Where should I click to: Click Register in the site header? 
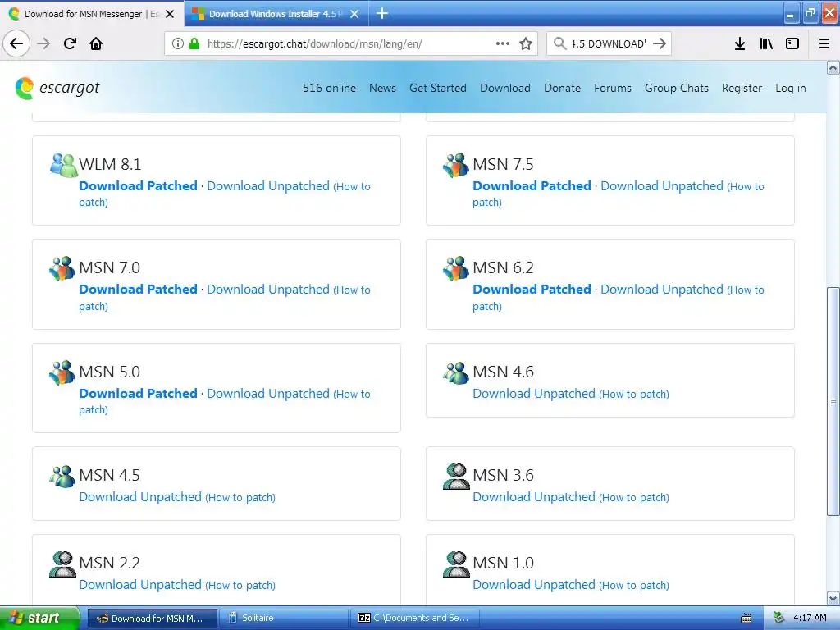coord(742,88)
